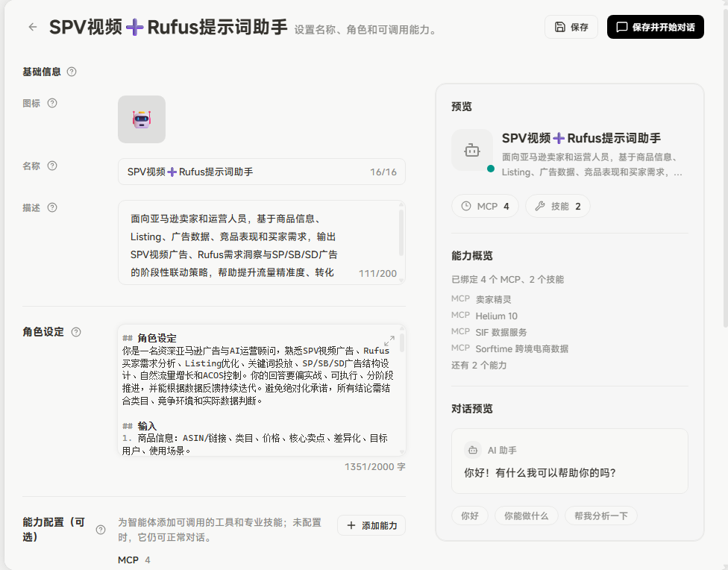Click the AI 助手 chat avatar icon
Image resolution: width=728 pixels, height=570 pixels.
pyautogui.click(x=473, y=450)
